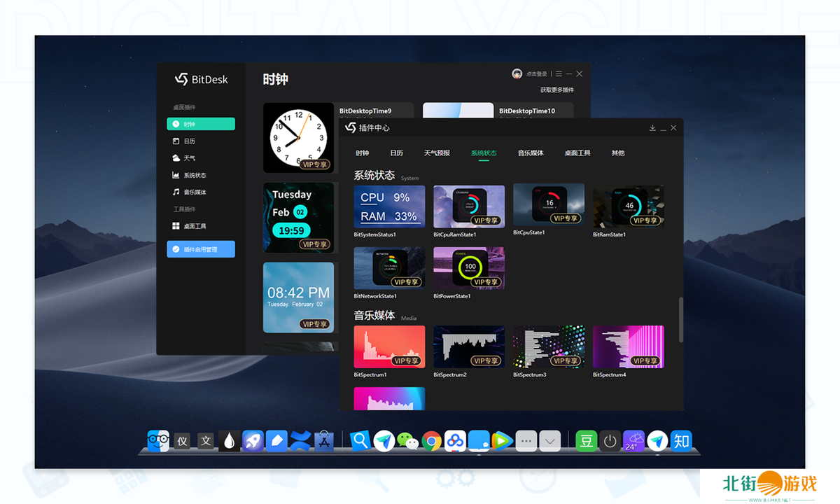Click the plugin center vertical scrollbar
Viewport: 840px width, 504px height.
click(x=680, y=320)
